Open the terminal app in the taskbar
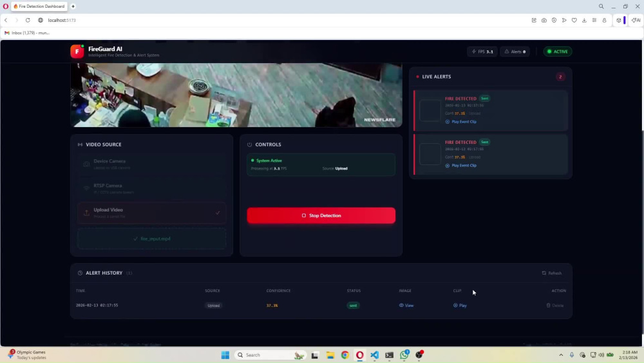The height and width of the screenshot is (363, 644). point(390,355)
